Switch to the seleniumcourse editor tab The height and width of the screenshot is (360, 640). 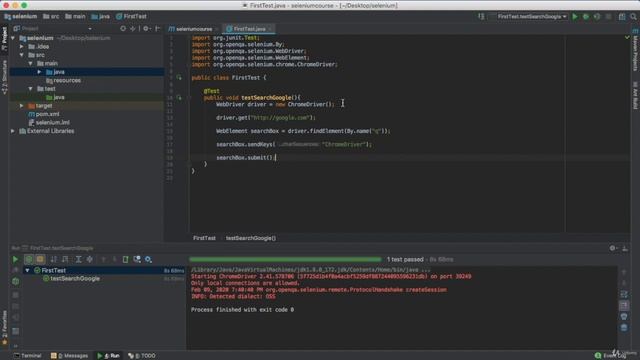tap(193, 29)
